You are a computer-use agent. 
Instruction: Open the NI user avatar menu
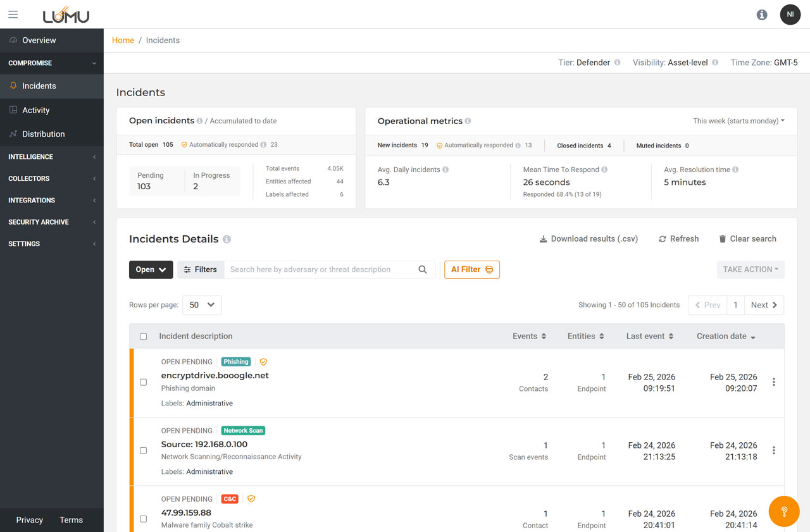tap(790, 15)
